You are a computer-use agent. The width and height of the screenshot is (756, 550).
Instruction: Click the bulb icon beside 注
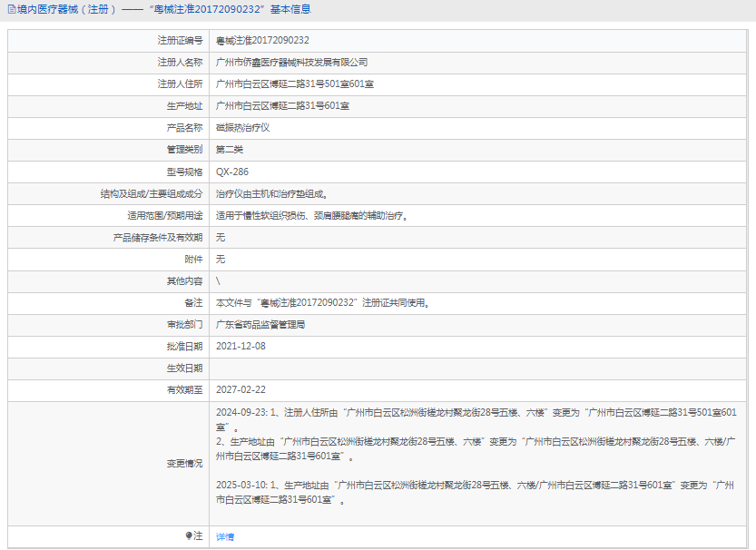coord(189,535)
